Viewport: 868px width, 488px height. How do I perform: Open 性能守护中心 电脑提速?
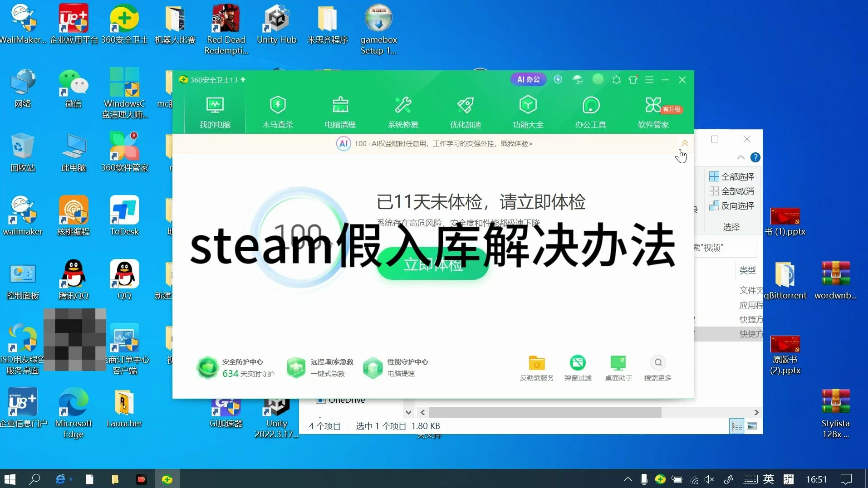pos(396,367)
